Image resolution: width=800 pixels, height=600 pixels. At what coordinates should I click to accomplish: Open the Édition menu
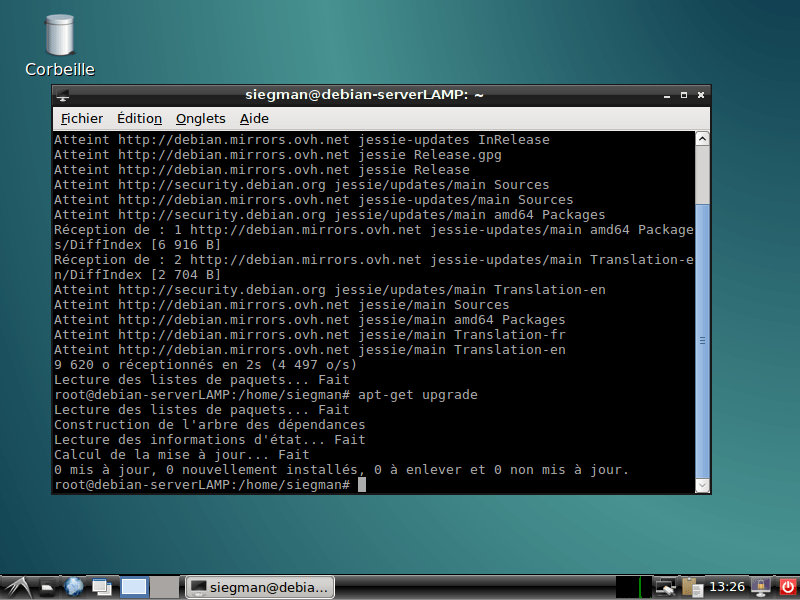pos(139,118)
